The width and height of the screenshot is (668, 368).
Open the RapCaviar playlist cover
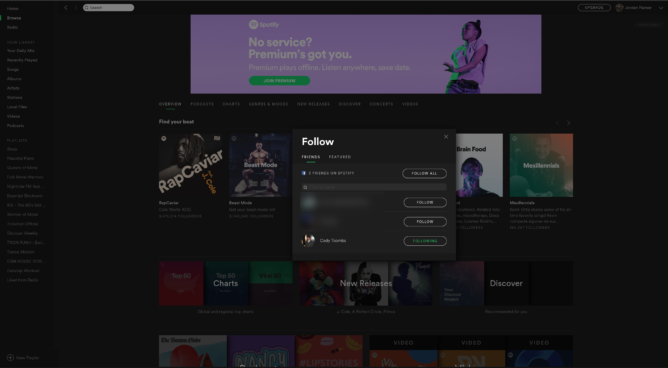click(190, 165)
